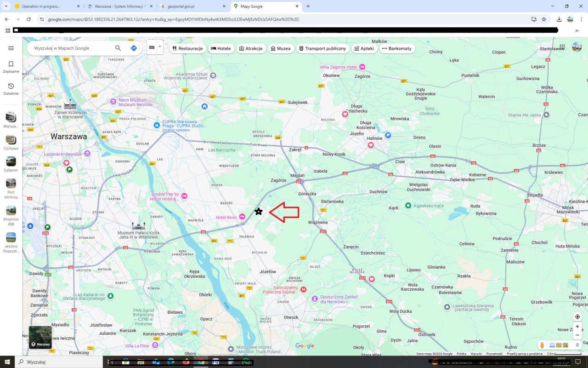Open the tab search dropdown
Image resolution: width=588 pixels, height=368 pixels.
tap(6, 6)
